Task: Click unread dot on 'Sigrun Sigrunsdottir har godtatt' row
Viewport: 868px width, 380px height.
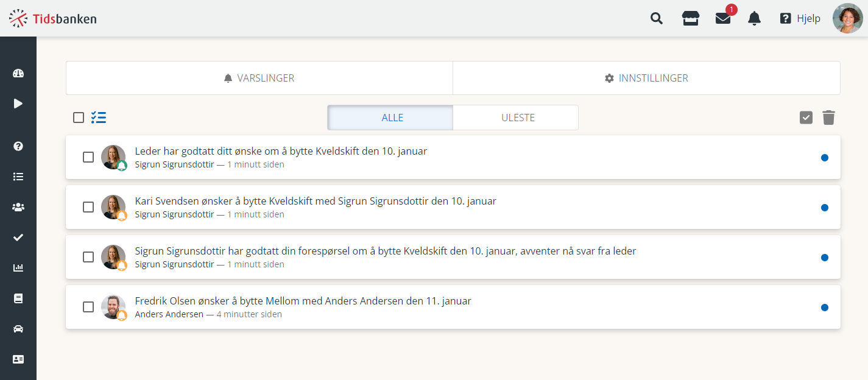Action: click(x=825, y=258)
